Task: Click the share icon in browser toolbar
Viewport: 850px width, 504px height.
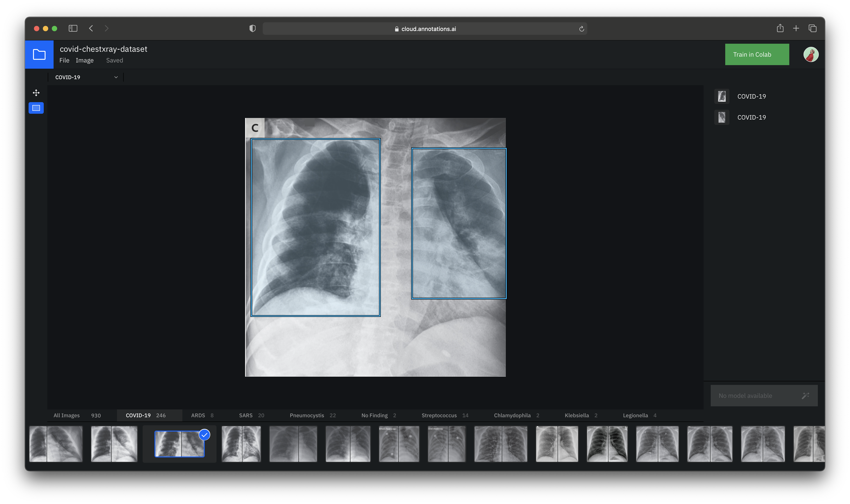Action: coord(780,29)
